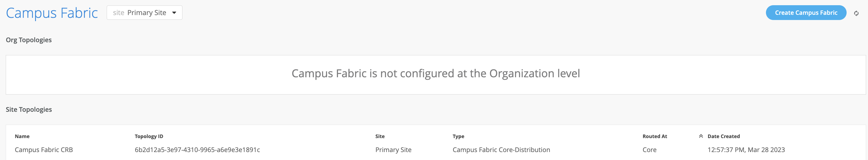
Task: Sort by the Name column header
Action: point(22,136)
